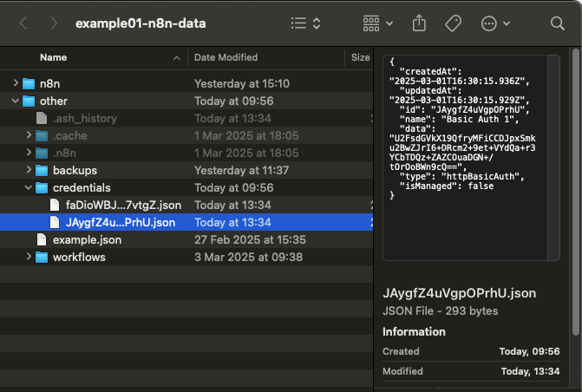Screen dimensions: 582x392
Task: Sort by the Date Modified column header
Action: 226,57
